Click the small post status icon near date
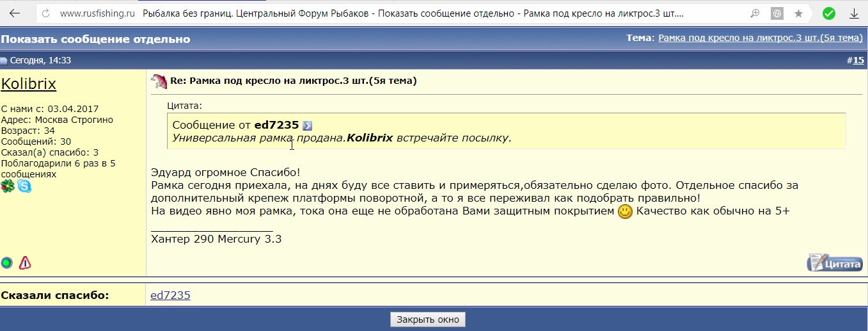 4,61
